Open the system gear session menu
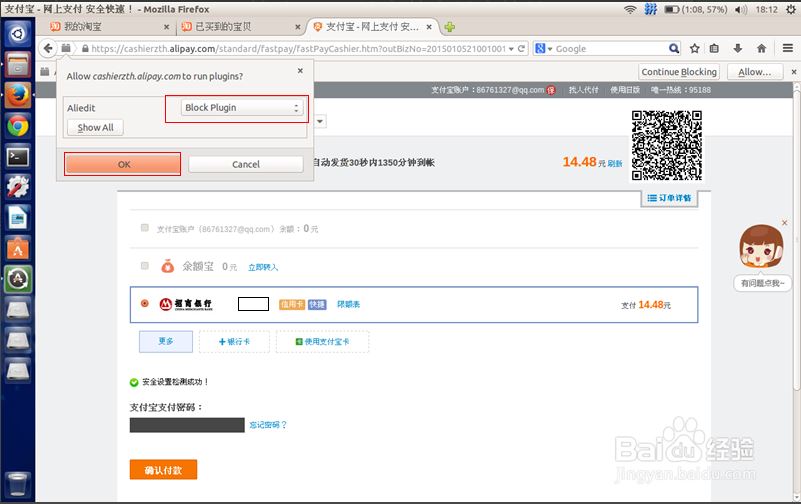 [791, 9]
